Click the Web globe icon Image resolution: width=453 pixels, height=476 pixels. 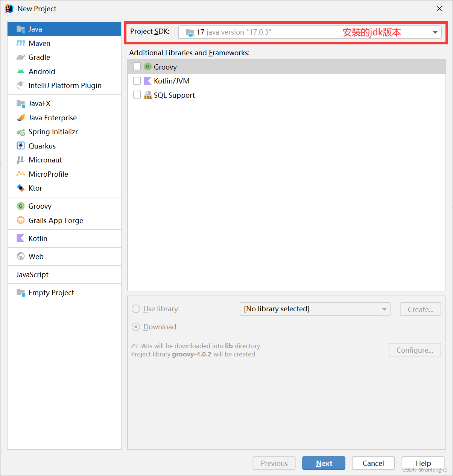[21, 256]
